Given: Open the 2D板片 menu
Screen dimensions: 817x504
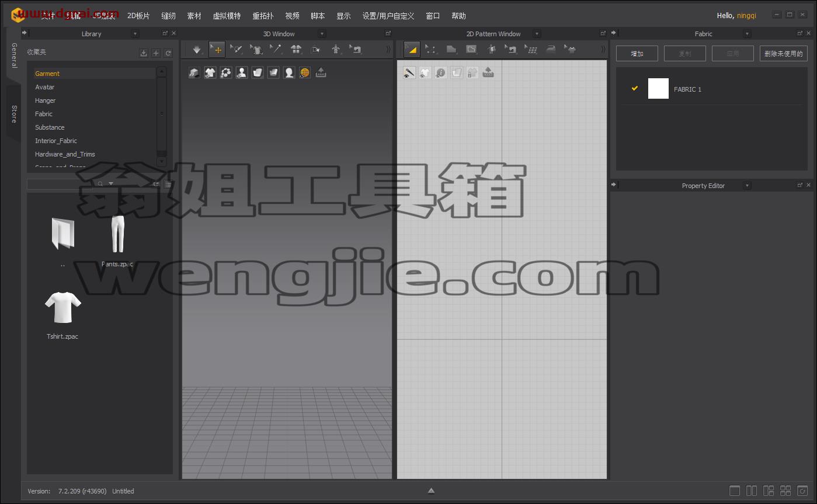Looking at the screenshot, I should pos(138,16).
